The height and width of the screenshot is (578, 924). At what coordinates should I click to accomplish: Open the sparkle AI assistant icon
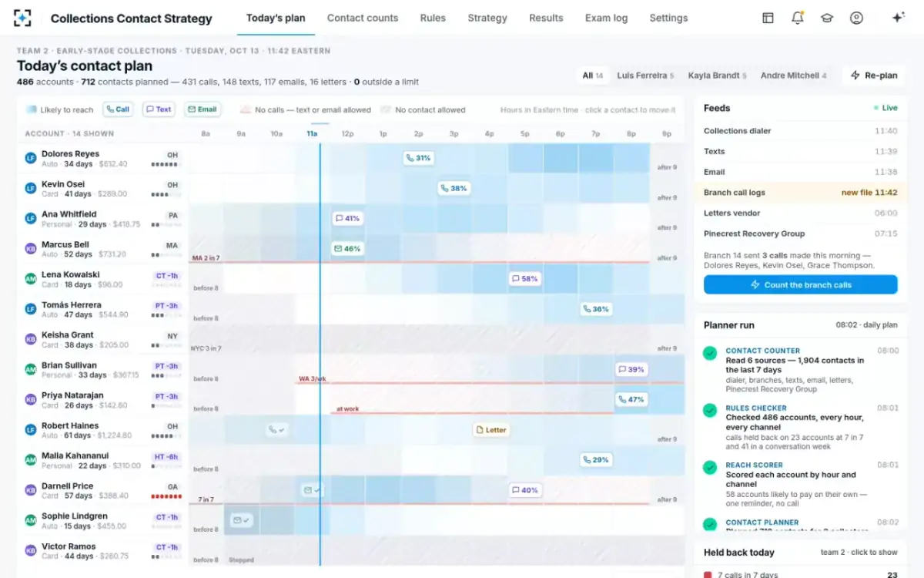click(898, 18)
